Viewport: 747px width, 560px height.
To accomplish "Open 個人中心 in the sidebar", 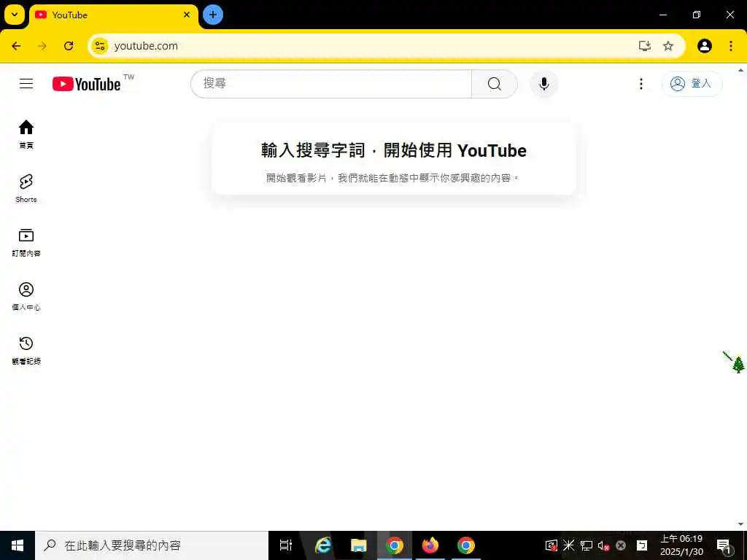I will (x=26, y=296).
